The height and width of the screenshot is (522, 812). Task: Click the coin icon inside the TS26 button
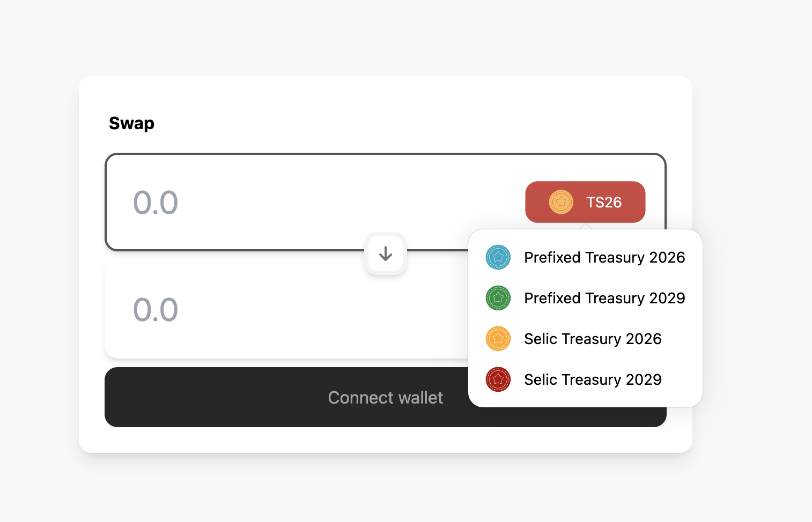pos(561,202)
